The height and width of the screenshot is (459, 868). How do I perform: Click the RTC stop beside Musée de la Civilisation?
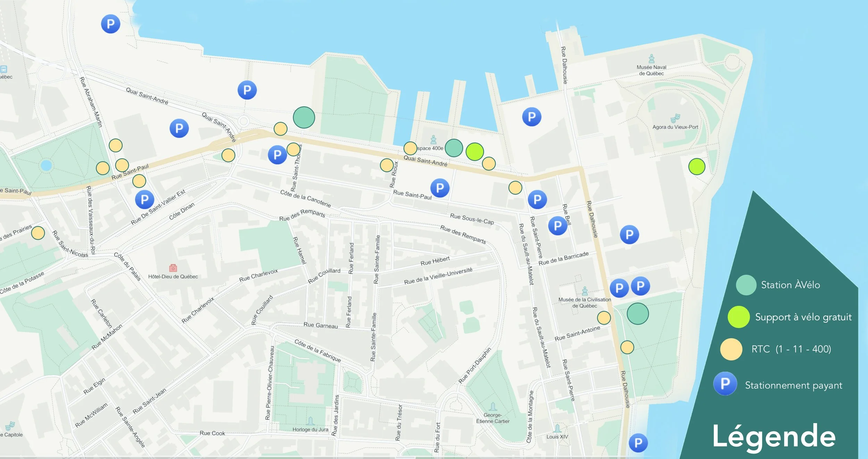[604, 318]
